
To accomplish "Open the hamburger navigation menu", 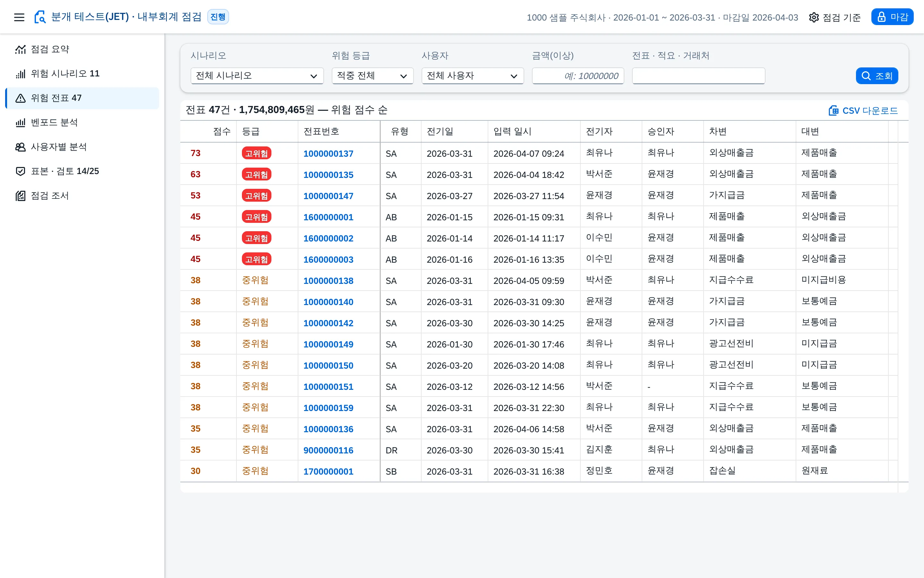I will (19, 17).
